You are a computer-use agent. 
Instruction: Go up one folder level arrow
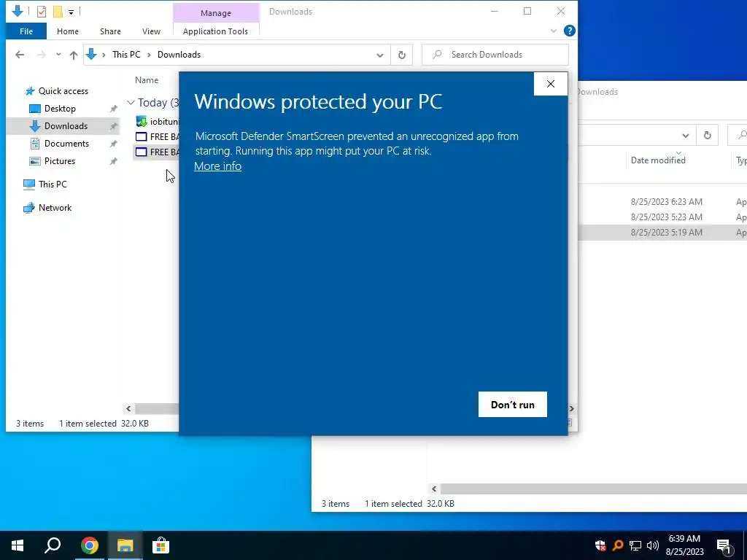pos(74,55)
